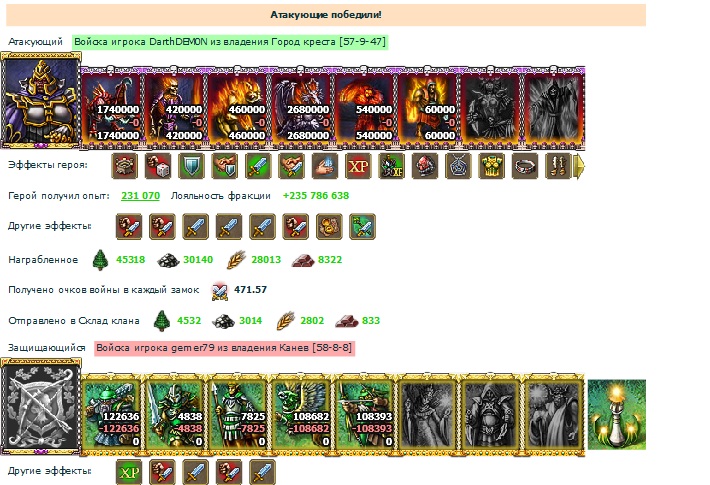Open defender gemer79 troops label
This screenshot has height=485, width=710.
tap(224, 348)
